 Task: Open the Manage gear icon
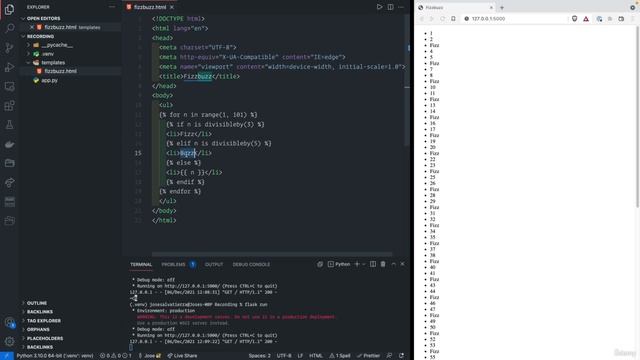[x=9, y=341]
